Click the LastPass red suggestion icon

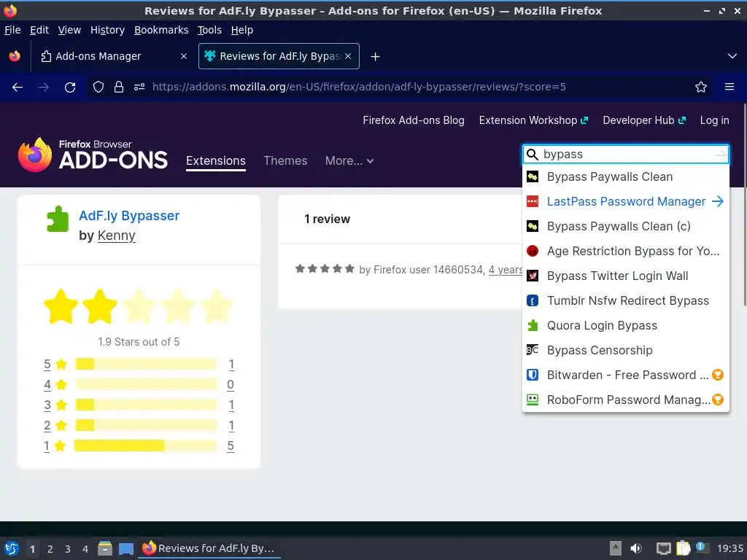533,201
